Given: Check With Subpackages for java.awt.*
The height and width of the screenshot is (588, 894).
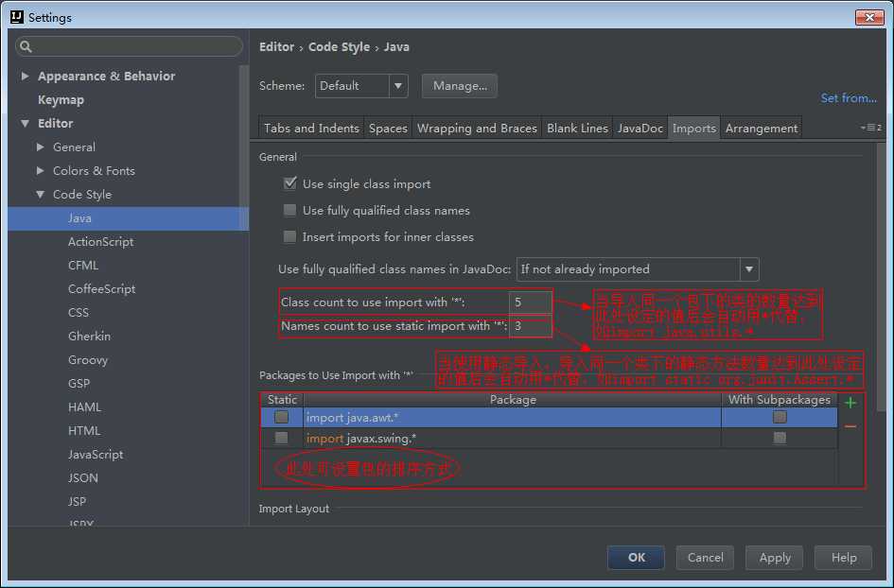Looking at the screenshot, I should click(x=780, y=417).
